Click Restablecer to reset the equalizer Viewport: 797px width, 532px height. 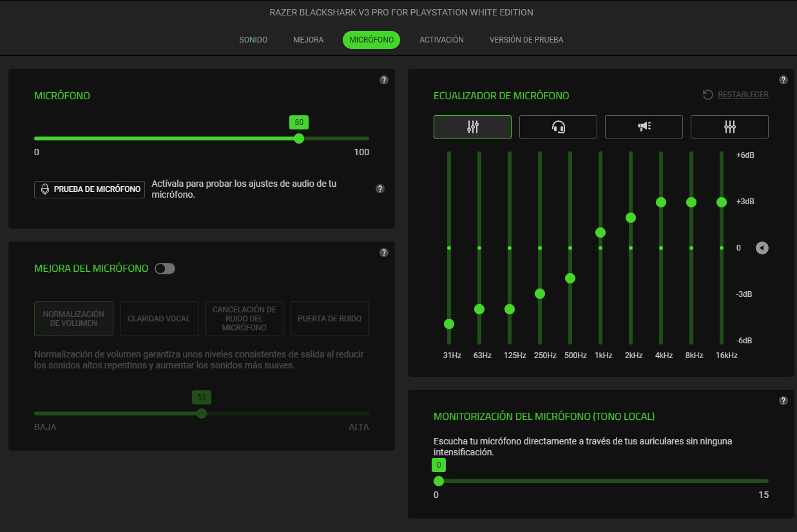(736, 95)
